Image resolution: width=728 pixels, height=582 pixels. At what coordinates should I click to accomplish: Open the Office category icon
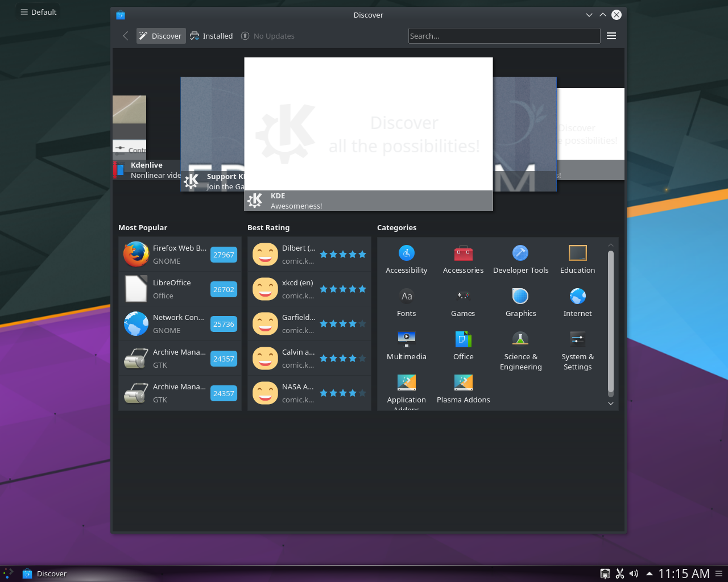click(x=463, y=339)
